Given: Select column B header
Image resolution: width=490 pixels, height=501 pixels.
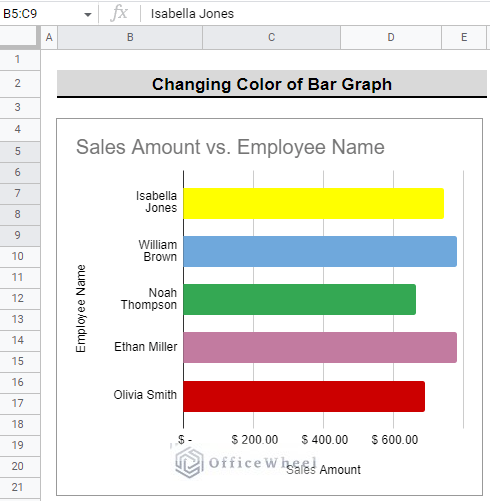Looking at the screenshot, I should coord(130,37).
